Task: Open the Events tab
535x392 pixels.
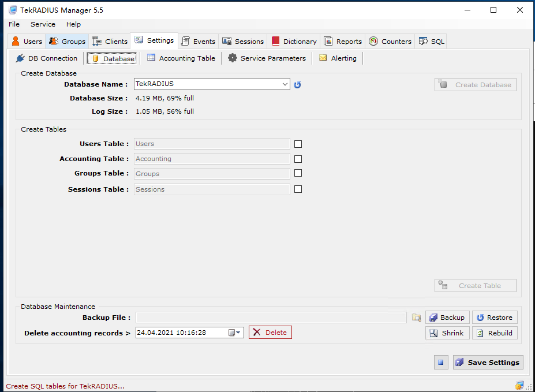Action: click(198, 42)
